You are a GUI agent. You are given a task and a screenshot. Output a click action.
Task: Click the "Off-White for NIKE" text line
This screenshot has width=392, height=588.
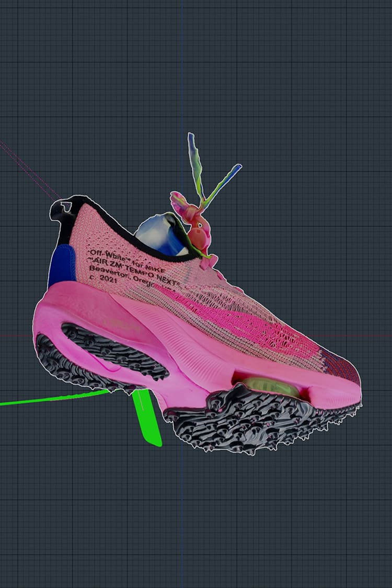pyautogui.click(x=125, y=259)
